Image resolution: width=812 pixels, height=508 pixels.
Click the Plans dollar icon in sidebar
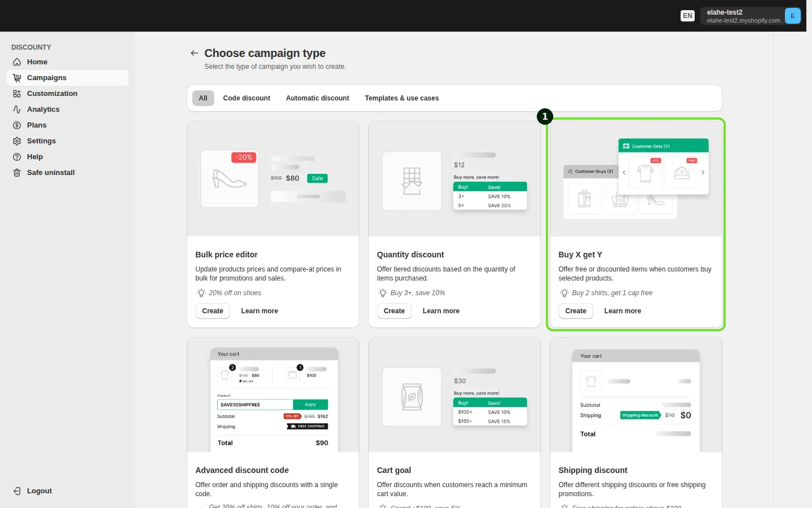[17, 125]
